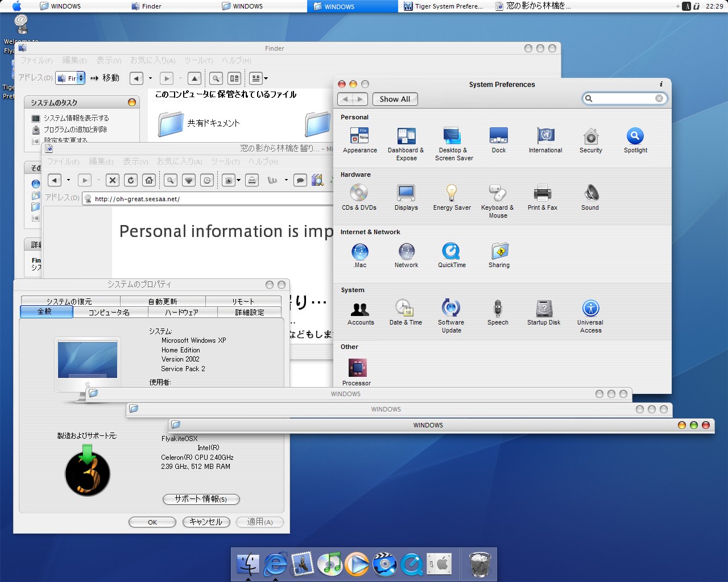Open Appearance preferences
This screenshot has height=582, width=728.
pos(359,140)
